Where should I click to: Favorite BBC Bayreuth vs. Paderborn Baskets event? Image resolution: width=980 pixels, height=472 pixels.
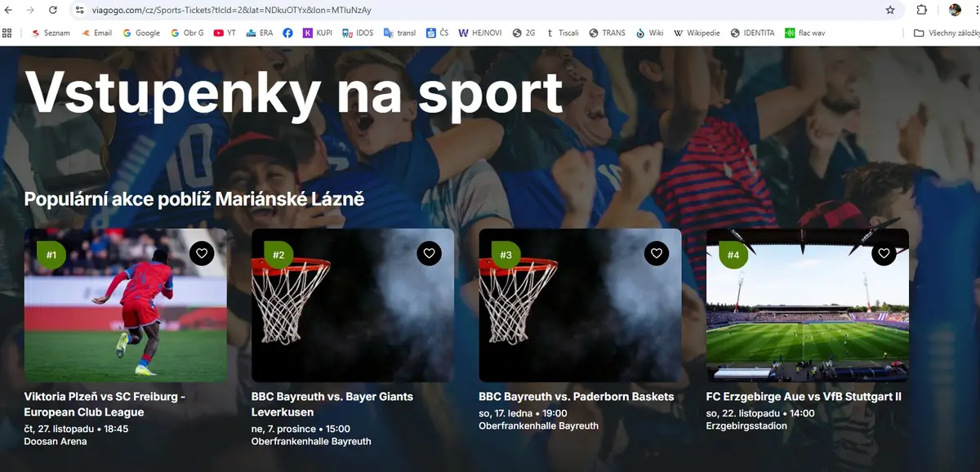click(657, 253)
